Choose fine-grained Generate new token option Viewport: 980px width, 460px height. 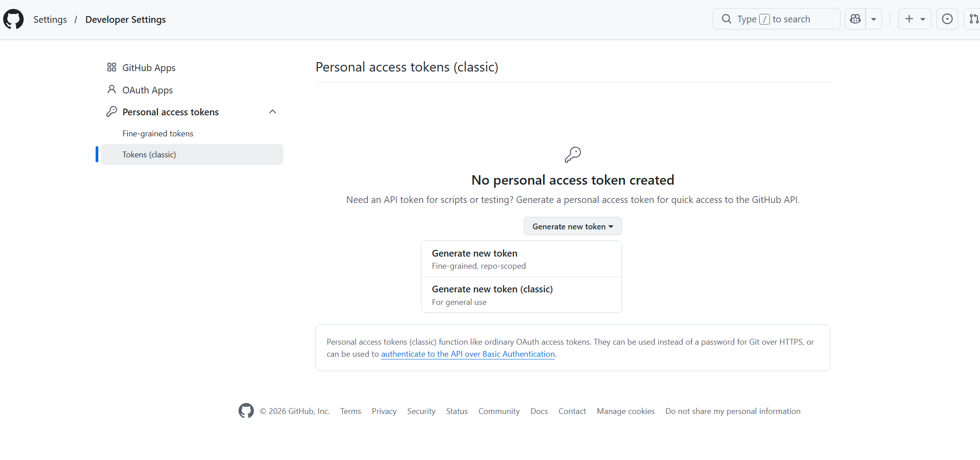tap(521, 259)
